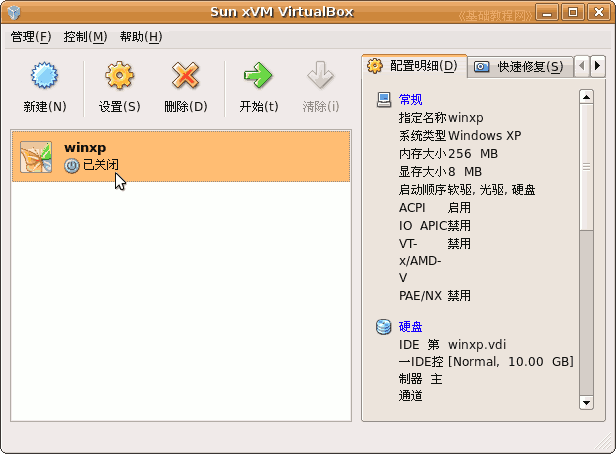Click the details scrollbar up arrow
This screenshot has width=616, height=454.
click(586, 97)
